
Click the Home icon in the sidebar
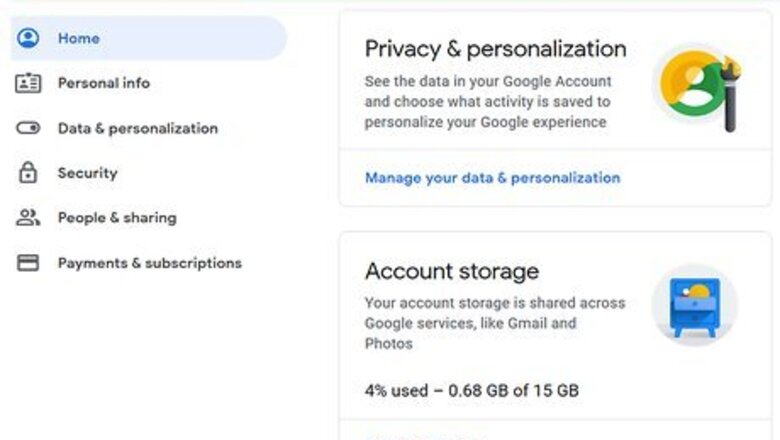click(28, 38)
